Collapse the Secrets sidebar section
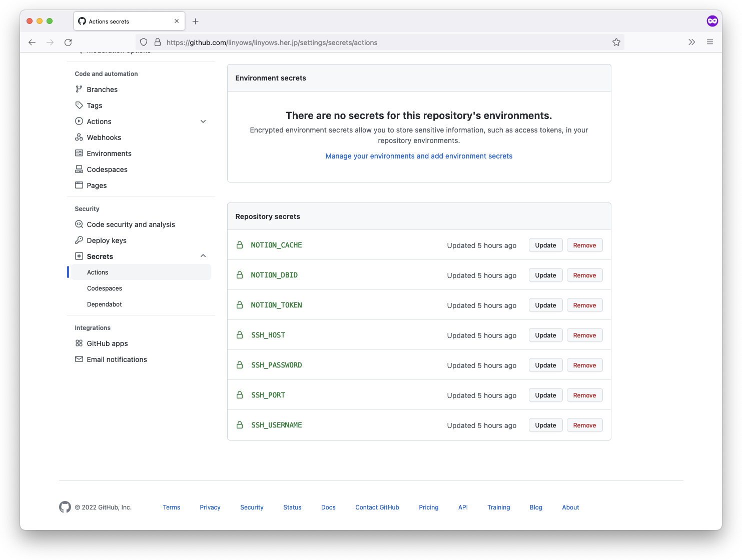Viewport: 742px width, 560px height. tap(203, 255)
